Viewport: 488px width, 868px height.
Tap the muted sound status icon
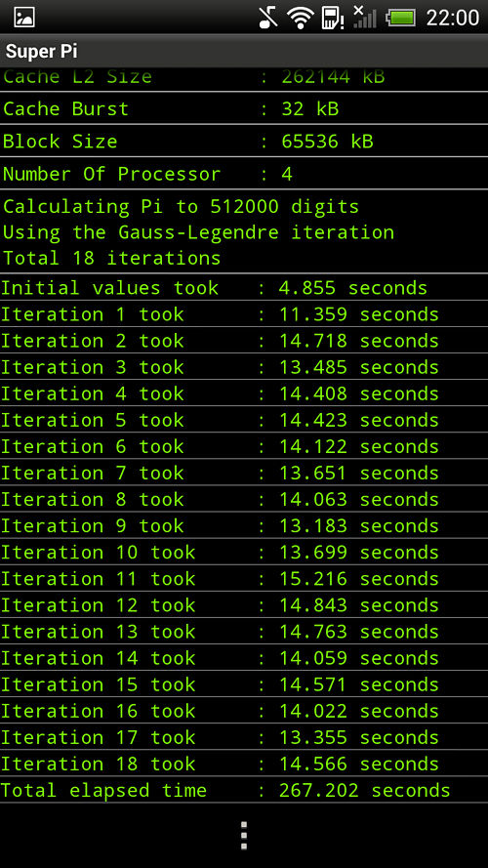click(269, 18)
